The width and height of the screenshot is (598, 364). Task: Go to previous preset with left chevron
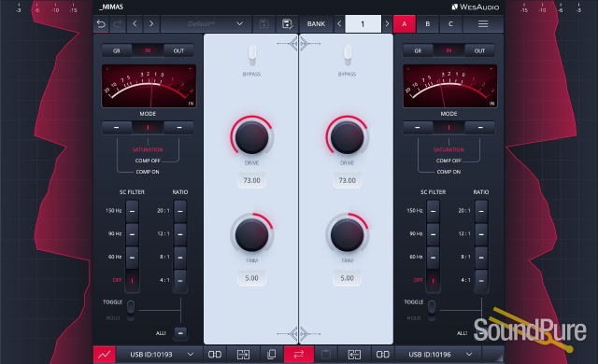(135, 24)
